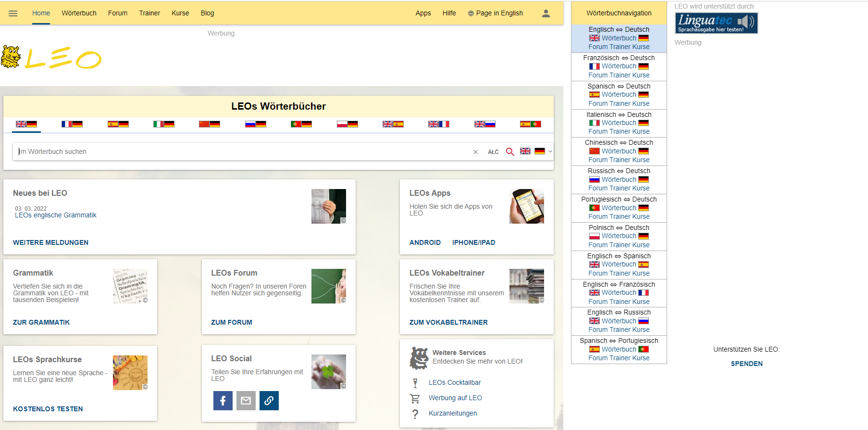The height and width of the screenshot is (430, 868).
Task: Open Trainer under Russisch ⇔ Deutsch
Action: coord(620,189)
